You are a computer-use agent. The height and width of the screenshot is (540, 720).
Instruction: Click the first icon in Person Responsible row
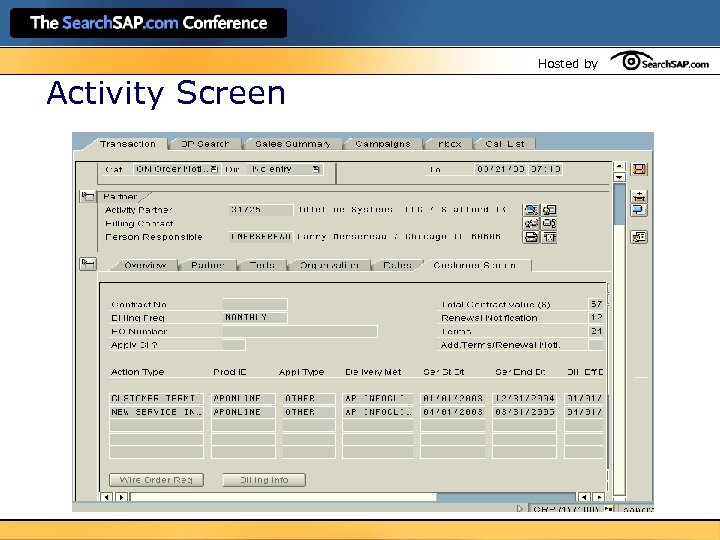[531, 237]
